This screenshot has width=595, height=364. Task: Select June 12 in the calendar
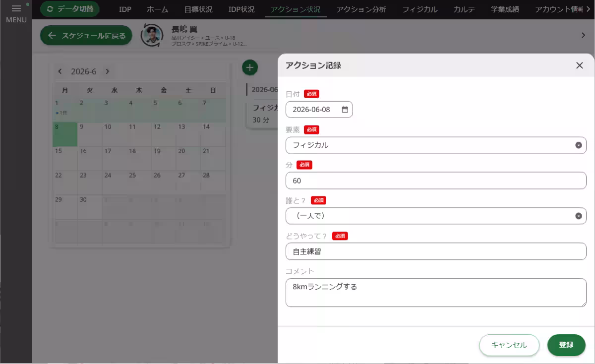pos(164,134)
